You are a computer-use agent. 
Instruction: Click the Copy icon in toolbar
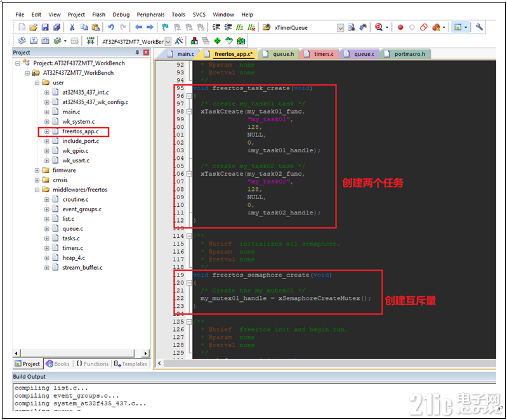tap(84, 27)
